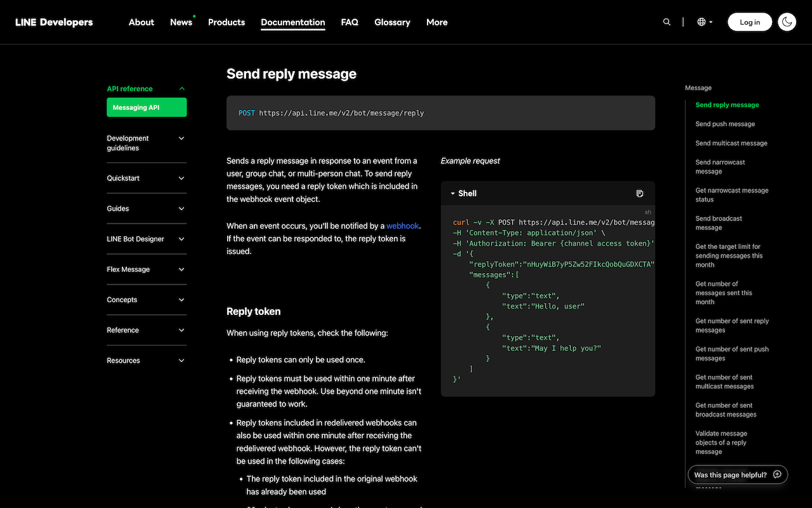
Task: Open the language globe selector
Action: tap(705, 22)
